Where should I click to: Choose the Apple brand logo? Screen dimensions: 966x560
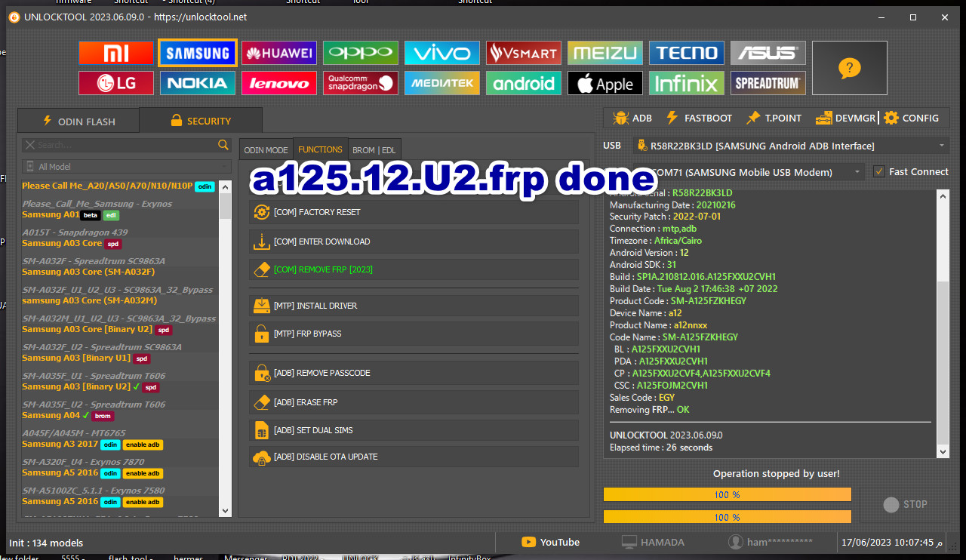[x=605, y=83]
